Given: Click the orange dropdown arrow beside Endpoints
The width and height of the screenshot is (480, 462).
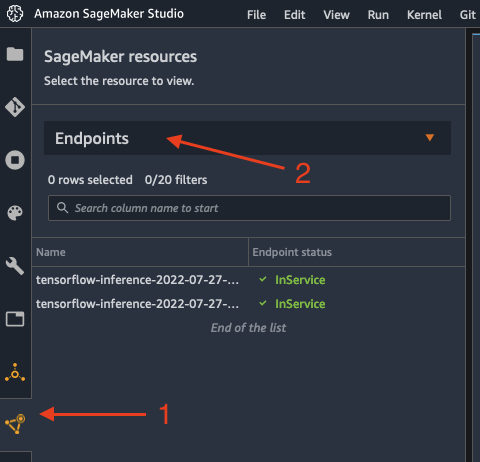Looking at the screenshot, I should [430, 137].
